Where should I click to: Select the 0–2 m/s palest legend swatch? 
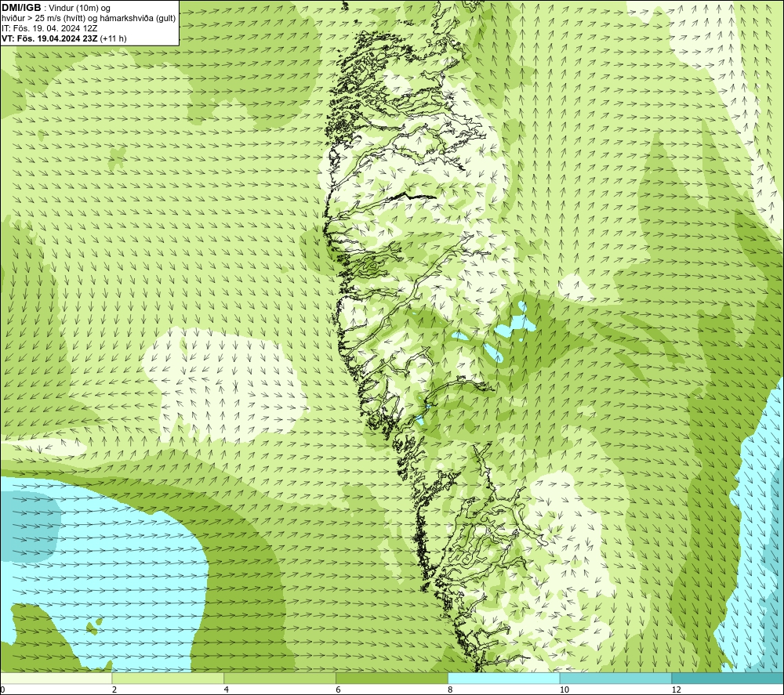[56, 679]
